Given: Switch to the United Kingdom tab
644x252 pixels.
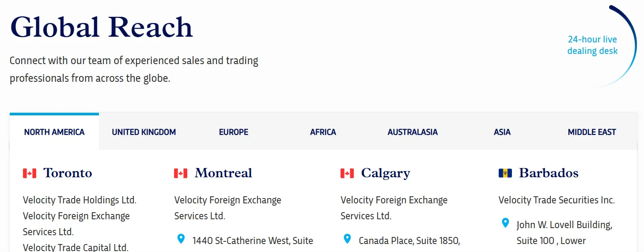Looking at the screenshot, I should point(144,132).
